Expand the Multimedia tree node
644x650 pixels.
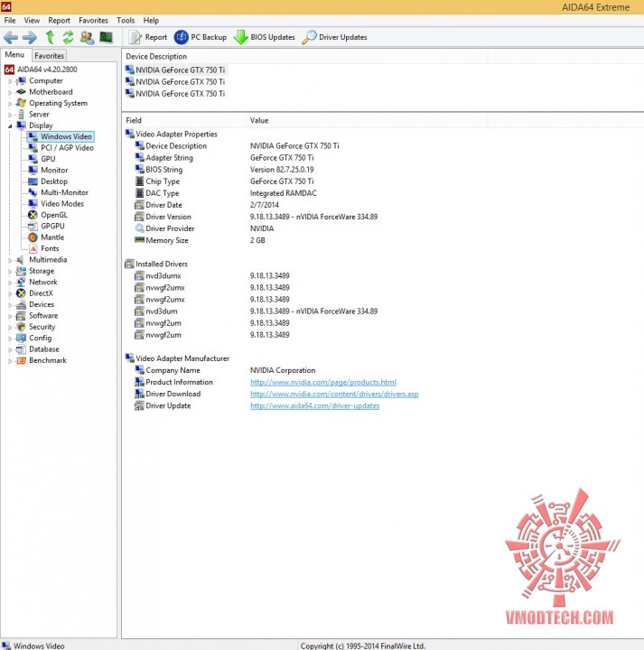(10, 260)
